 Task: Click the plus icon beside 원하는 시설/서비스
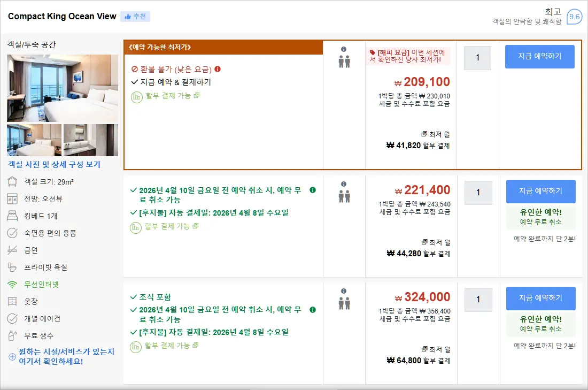click(12, 357)
